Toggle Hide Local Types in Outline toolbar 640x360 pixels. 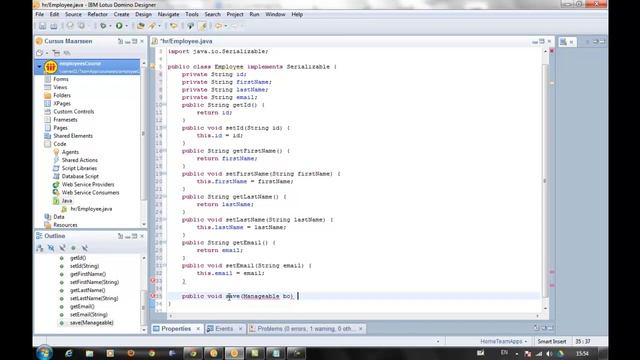click(x=84, y=248)
